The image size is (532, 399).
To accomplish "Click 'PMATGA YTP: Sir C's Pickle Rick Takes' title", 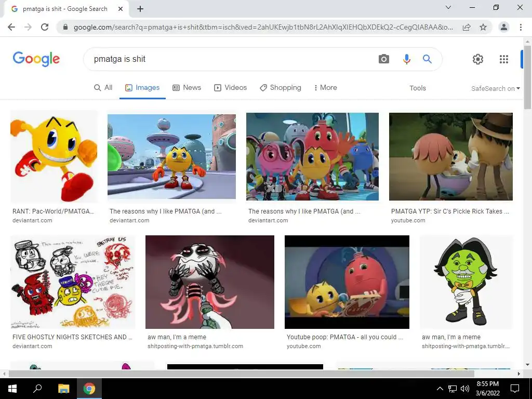I will tap(450, 211).
